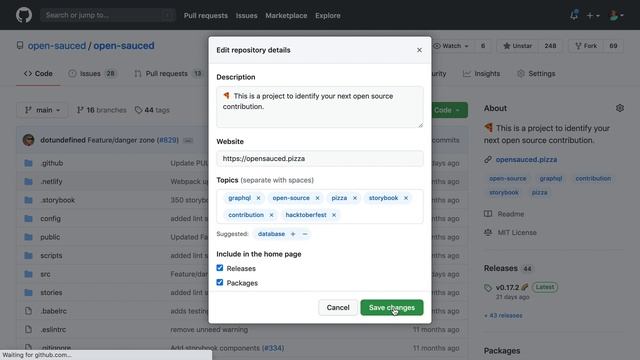640x360 pixels.
Task: Remove the contribution topic
Action: (x=271, y=215)
